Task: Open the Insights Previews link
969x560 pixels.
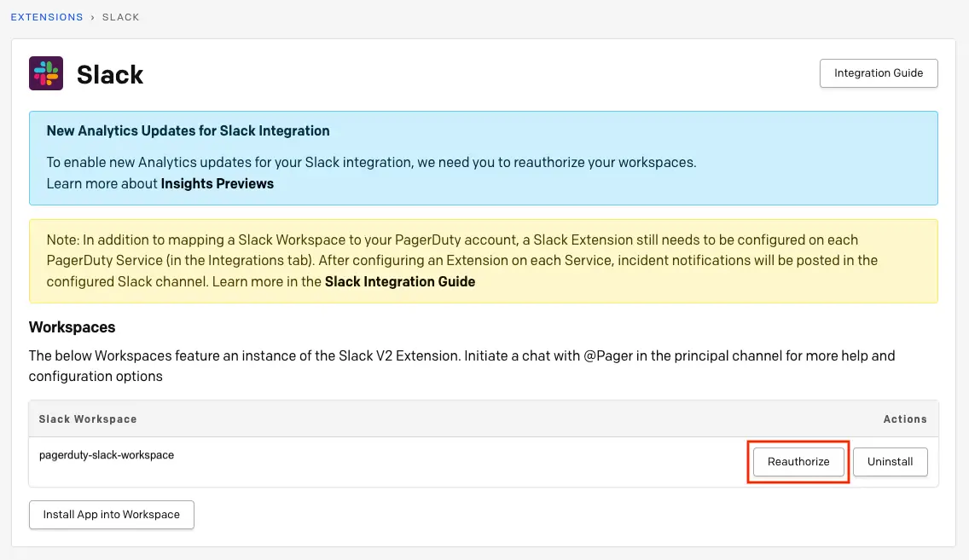Action: pyautogui.click(x=217, y=183)
